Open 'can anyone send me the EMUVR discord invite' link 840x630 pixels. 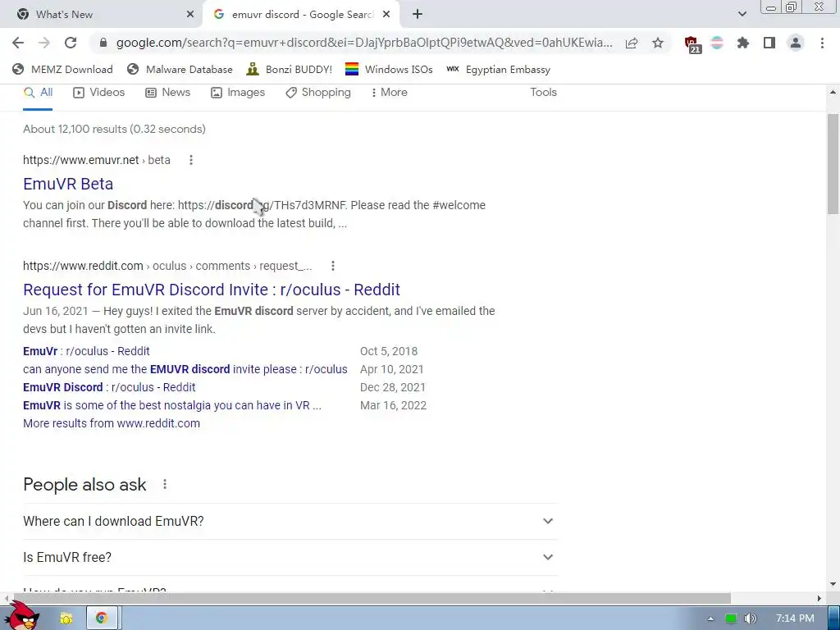(185, 369)
